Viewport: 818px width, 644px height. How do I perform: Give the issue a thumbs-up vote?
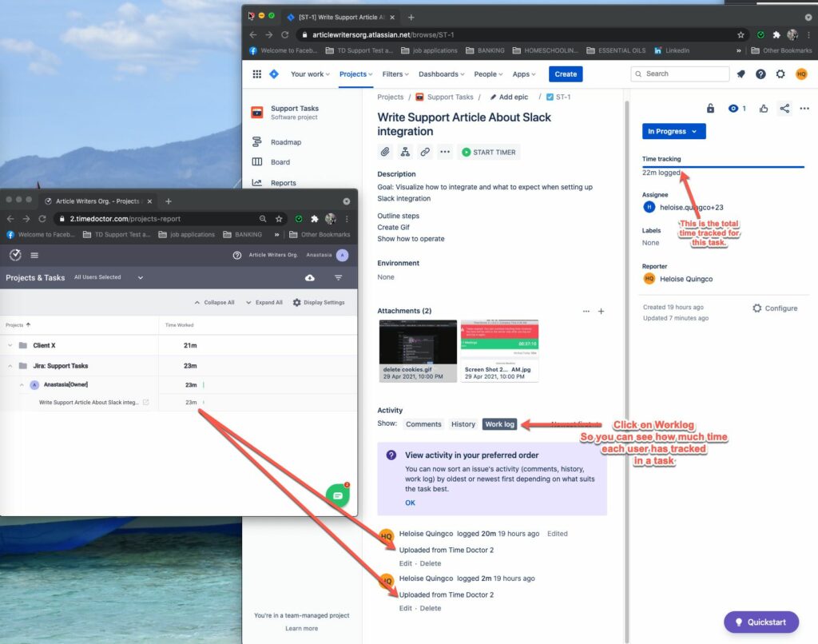[x=762, y=109]
